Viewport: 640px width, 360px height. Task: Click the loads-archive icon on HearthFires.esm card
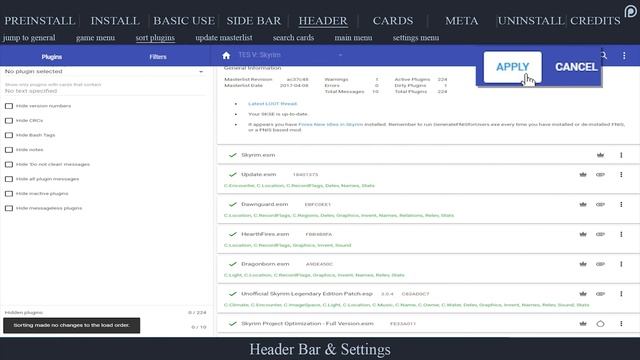(600, 234)
